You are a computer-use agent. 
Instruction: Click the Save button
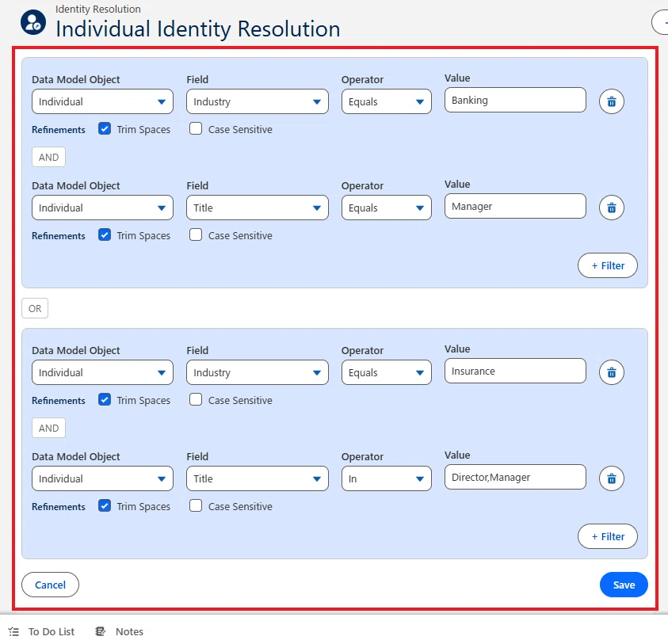pyautogui.click(x=624, y=585)
